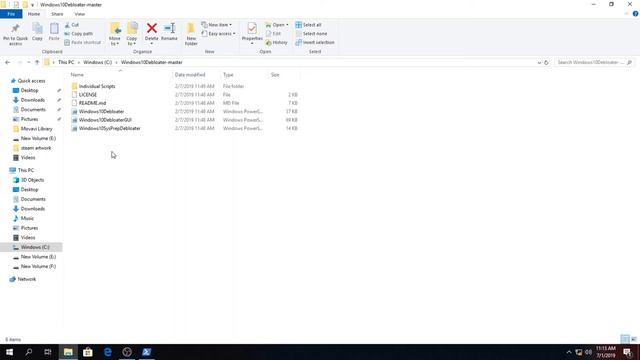Viewport: 640px width, 360px height.
Task: Open the File menu tab
Action: (x=11, y=14)
